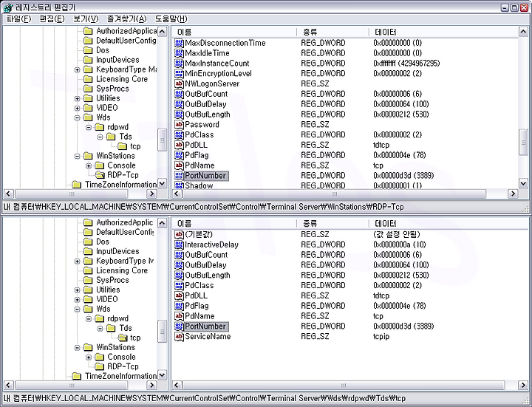Expand KeyboardType Mapping in top tree
Viewport: 532px width, 407px height.
click(77, 69)
